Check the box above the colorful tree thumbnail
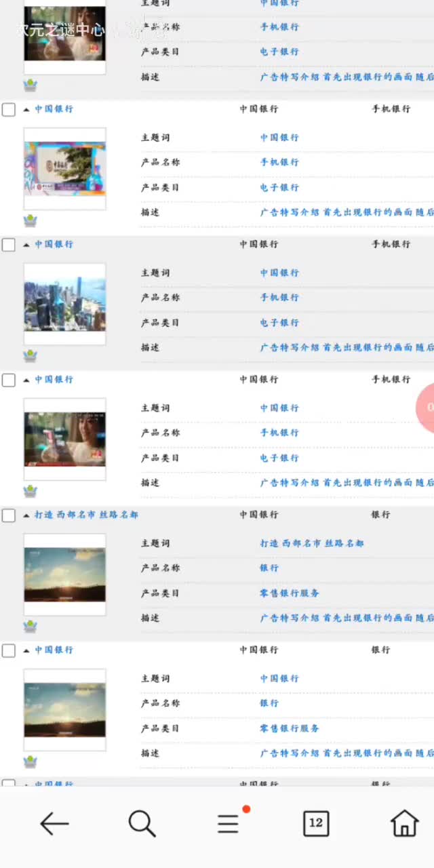Screen dimensions: 434x868 [x=8, y=109]
